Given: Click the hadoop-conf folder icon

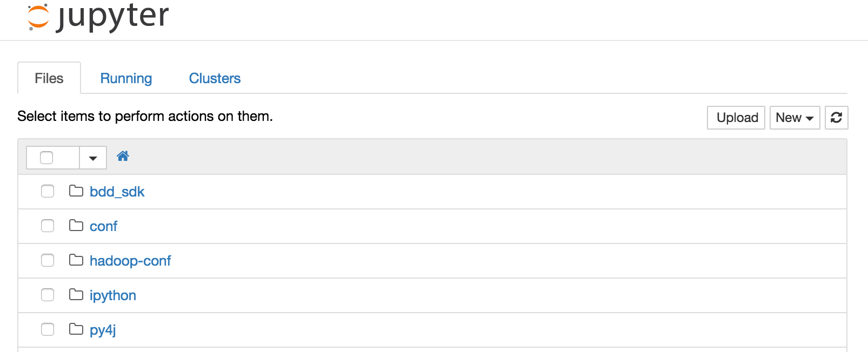Looking at the screenshot, I should 76,260.
